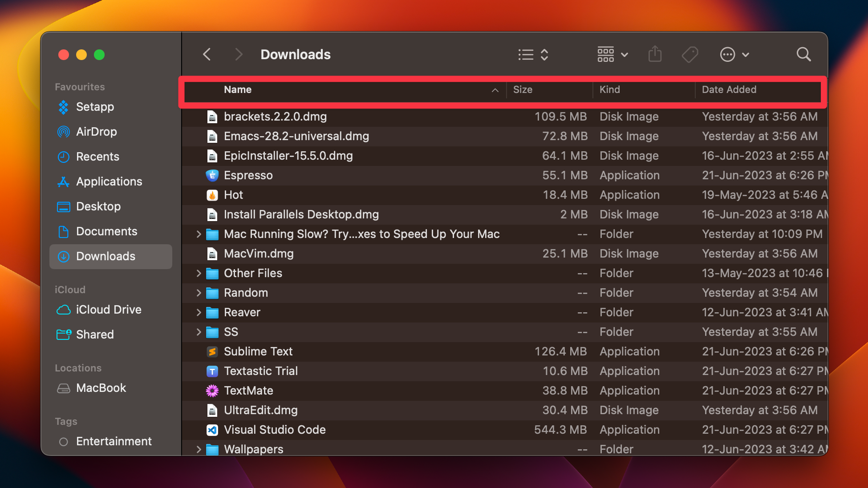Select the Setapp sidebar item
This screenshot has height=488, width=868.
[x=95, y=107]
